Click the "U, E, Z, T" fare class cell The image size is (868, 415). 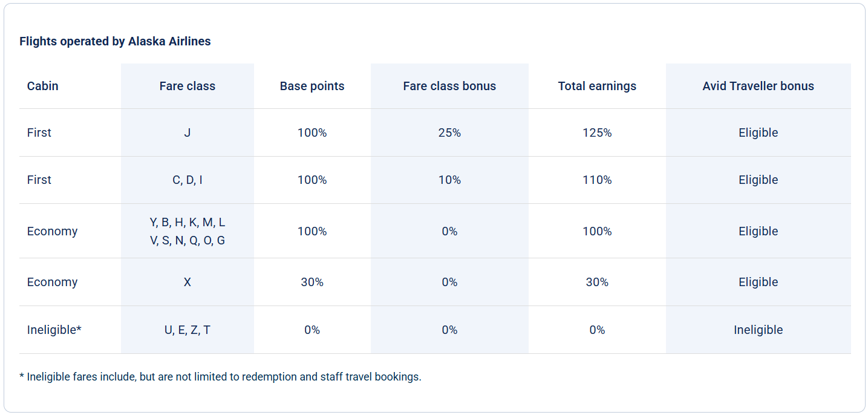click(x=188, y=330)
